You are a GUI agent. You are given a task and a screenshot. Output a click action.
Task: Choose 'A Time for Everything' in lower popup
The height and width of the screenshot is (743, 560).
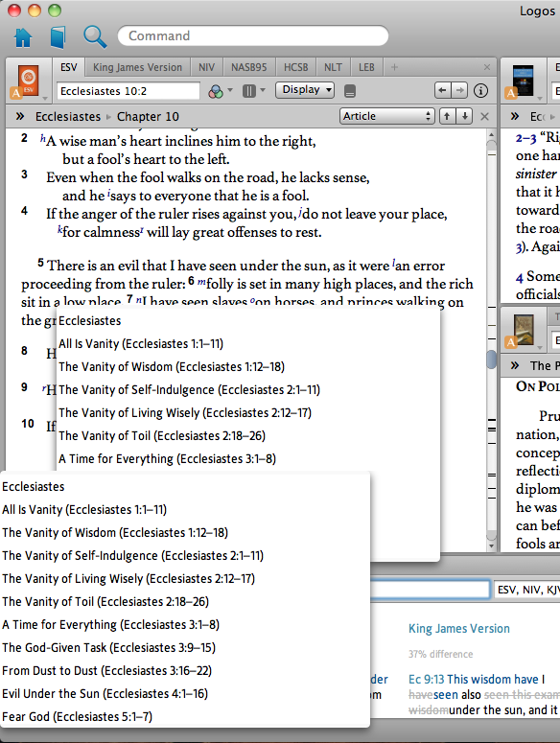pyautogui.click(x=111, y=624)
